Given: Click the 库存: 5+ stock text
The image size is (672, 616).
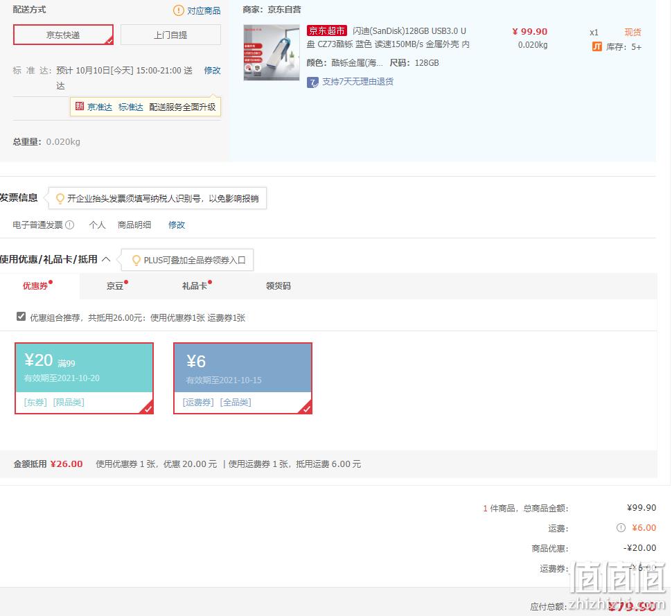Looking at the screenshot, I should pos(624,46).
